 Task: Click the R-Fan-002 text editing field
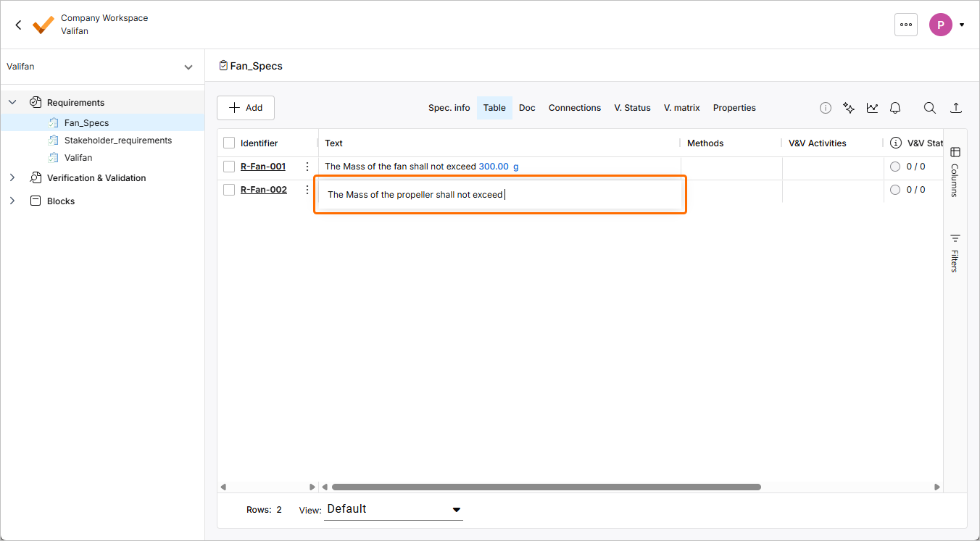point(500,195)
